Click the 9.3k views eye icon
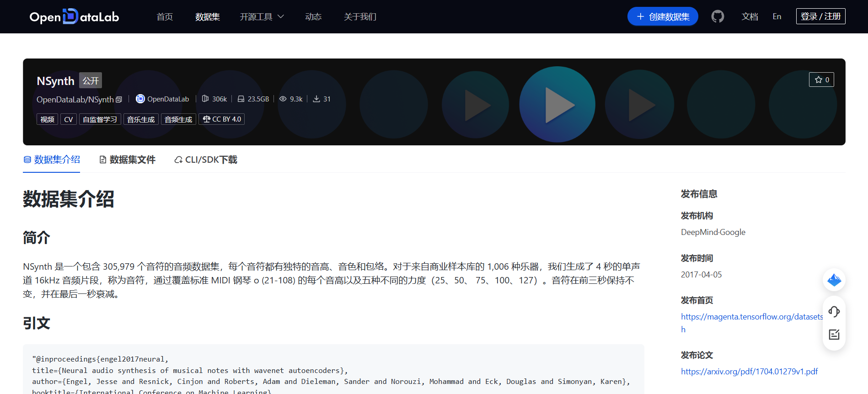Viewport: 868px width, 394px height. point(283,99)
